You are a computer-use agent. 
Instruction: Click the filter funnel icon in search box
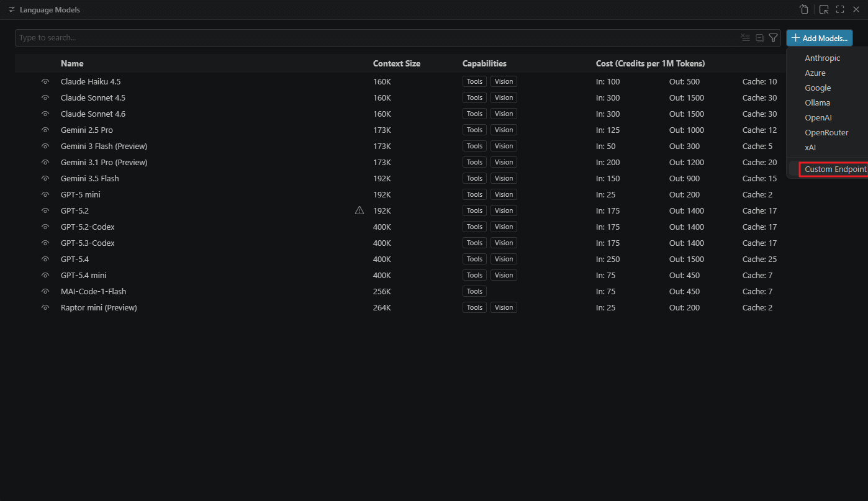773,38
